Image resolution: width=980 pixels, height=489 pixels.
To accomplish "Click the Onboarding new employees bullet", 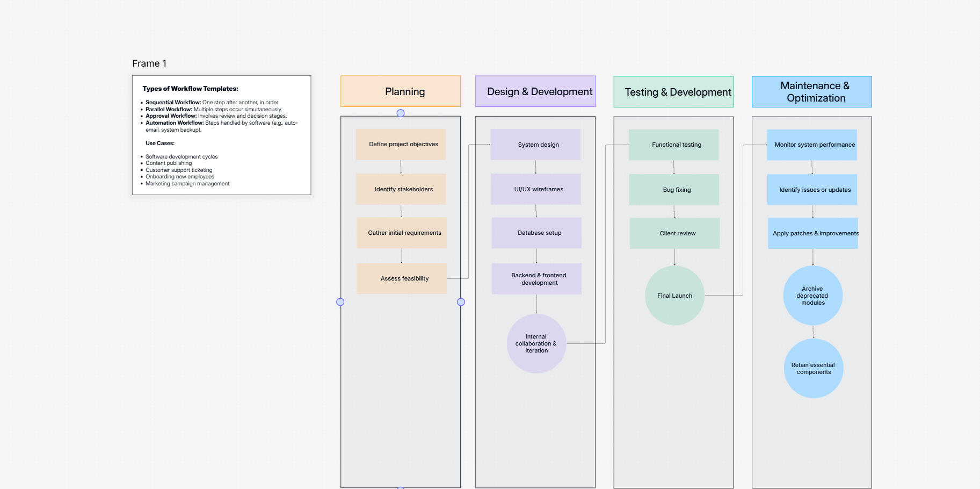I will (180, 176).
